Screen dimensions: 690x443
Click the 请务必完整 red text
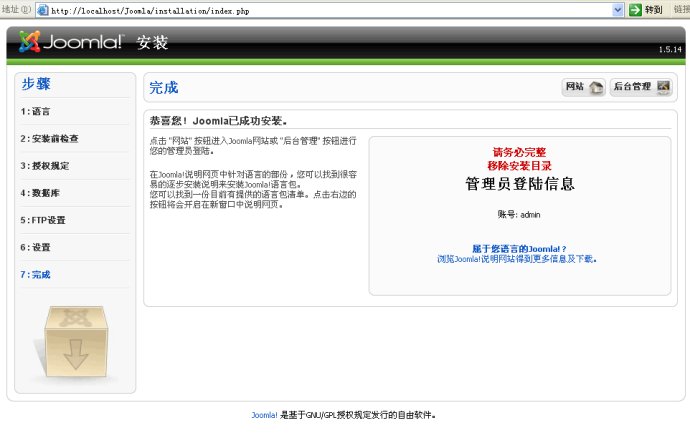point(519,152)
